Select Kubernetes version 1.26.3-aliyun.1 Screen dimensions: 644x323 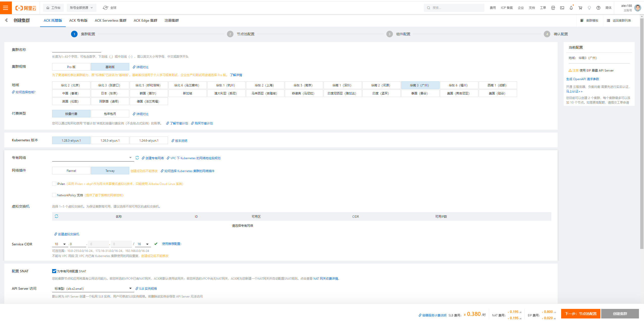(x=110, y=140)
